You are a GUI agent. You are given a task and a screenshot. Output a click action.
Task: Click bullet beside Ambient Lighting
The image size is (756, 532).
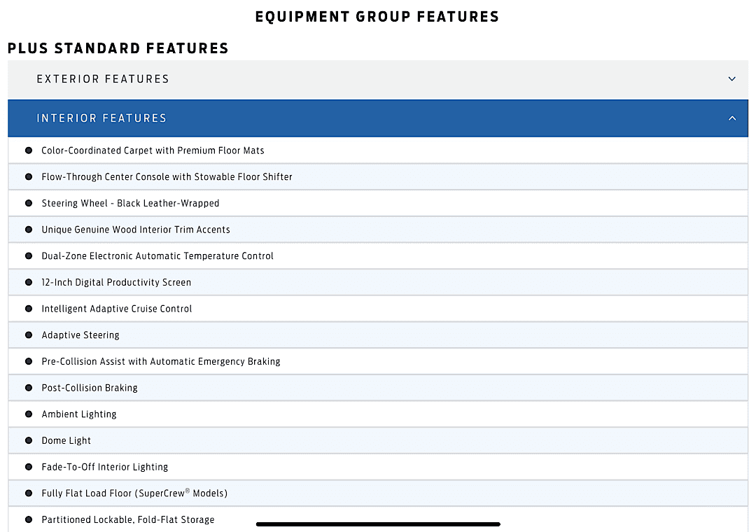(29, 414)
